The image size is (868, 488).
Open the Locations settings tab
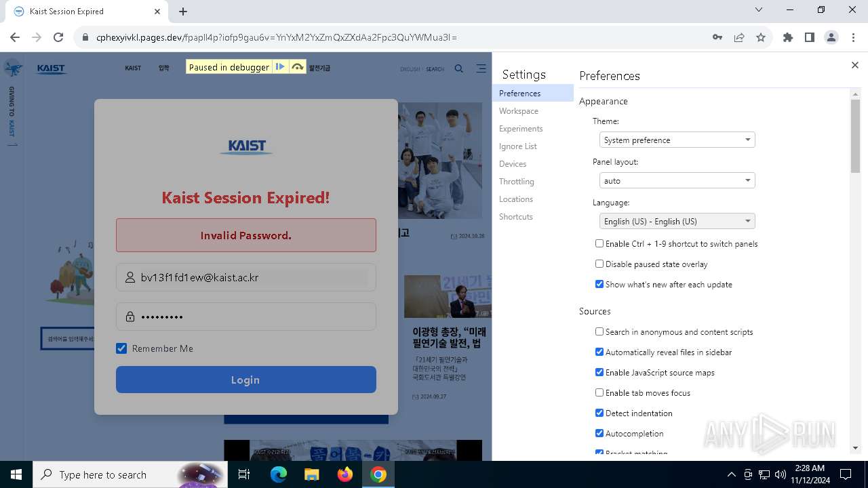pos(533,199)
